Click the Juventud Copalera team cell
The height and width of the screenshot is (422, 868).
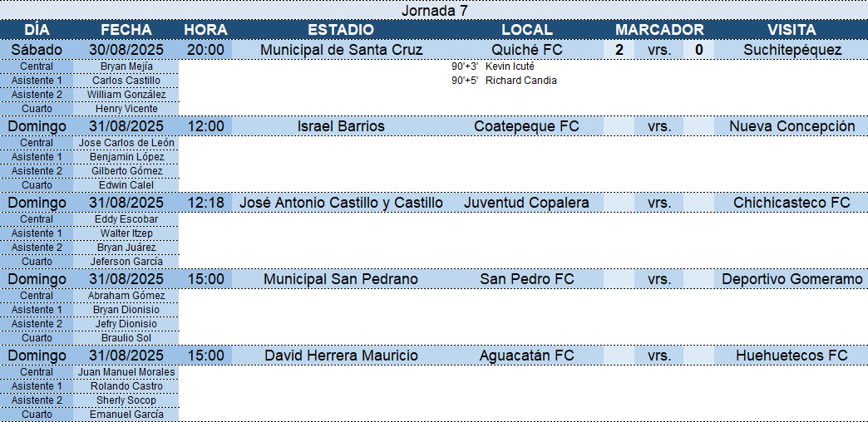pyautogui.click(x=526, y=203)
